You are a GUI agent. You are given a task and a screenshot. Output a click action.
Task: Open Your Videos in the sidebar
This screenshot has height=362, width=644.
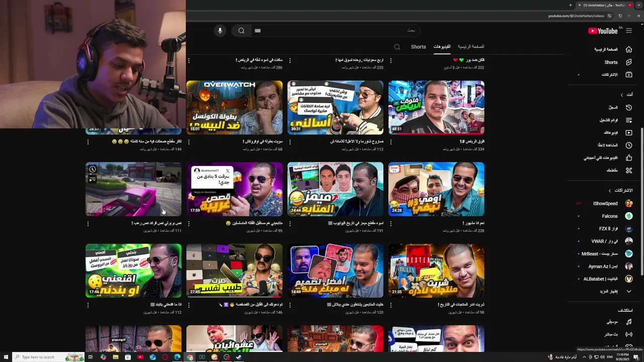click(x=617, y=133)
